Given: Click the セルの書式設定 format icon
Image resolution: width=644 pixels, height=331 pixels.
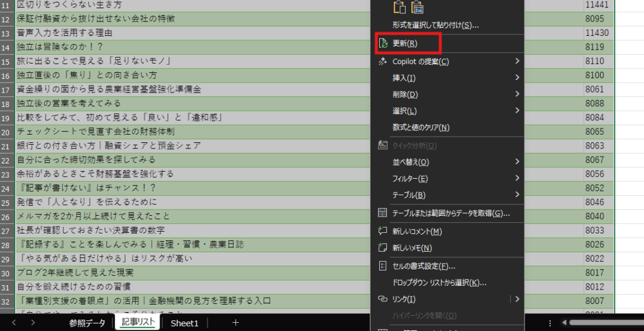Looking at the screenshot, I should point(382,266).
